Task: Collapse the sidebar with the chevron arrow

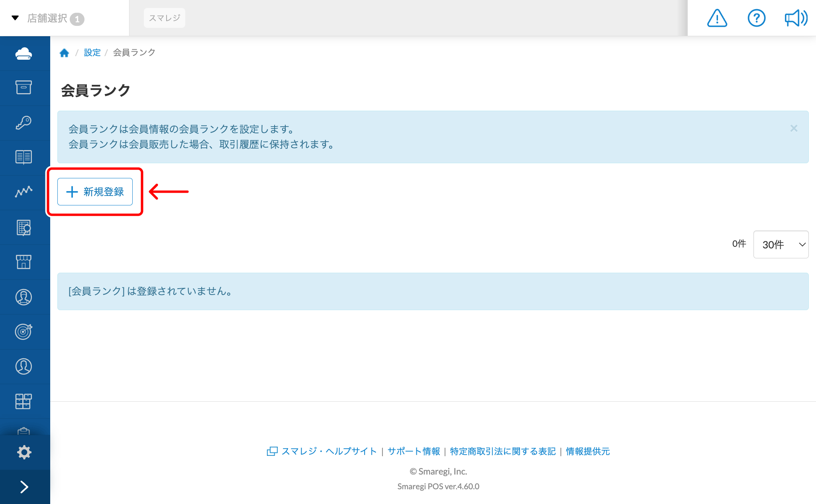Action: pyautogui.click(x=24, y=486)
